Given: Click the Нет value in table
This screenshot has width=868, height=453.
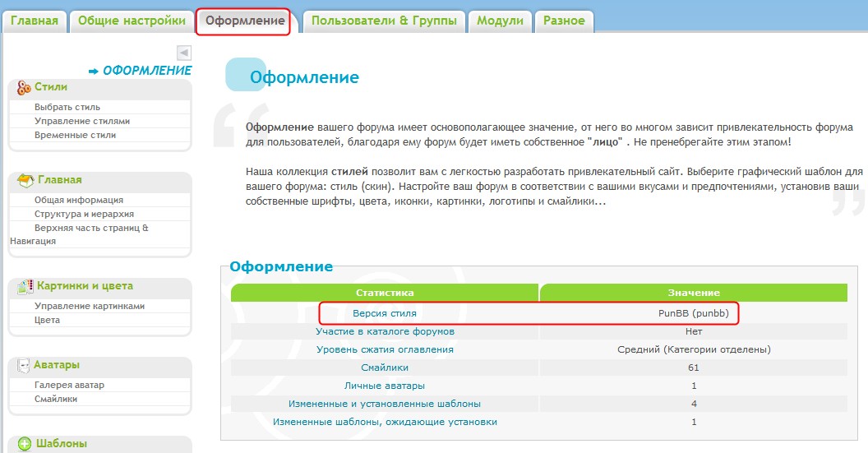Looking at the screenshot, I should [694, 331].
